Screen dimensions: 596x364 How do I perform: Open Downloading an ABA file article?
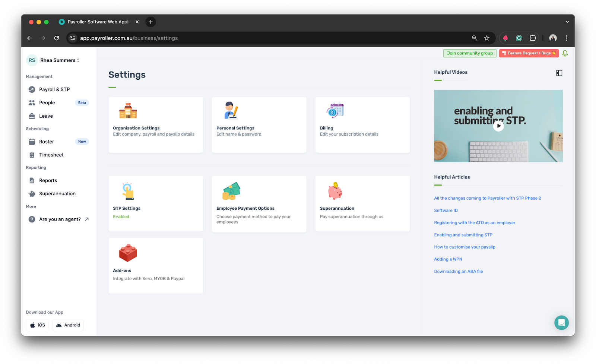[458, 272]
